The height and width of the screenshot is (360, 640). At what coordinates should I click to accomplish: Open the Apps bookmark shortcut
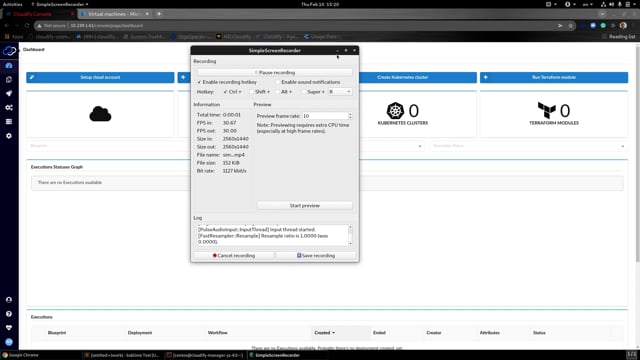pos(14,37)
